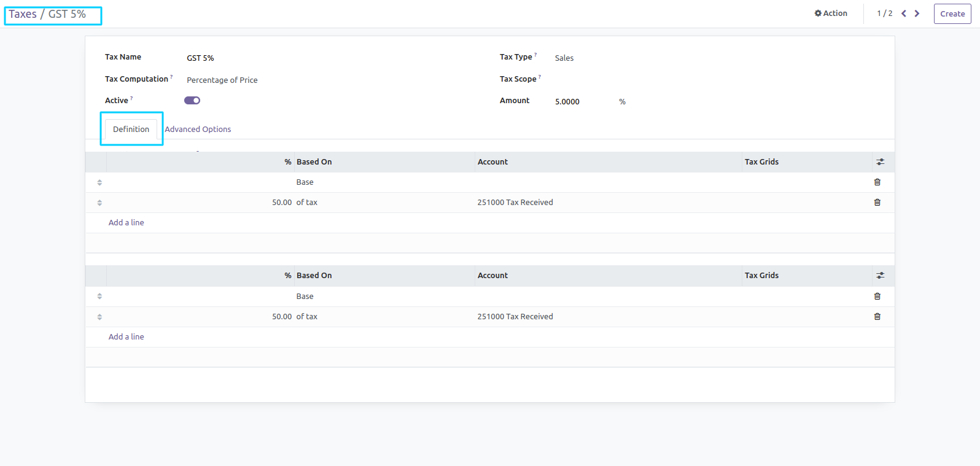The height and width of the screenshot is (466, 980).
Task: Click drag handle of upper table's Base row
Action: click(x=99, y=182)
